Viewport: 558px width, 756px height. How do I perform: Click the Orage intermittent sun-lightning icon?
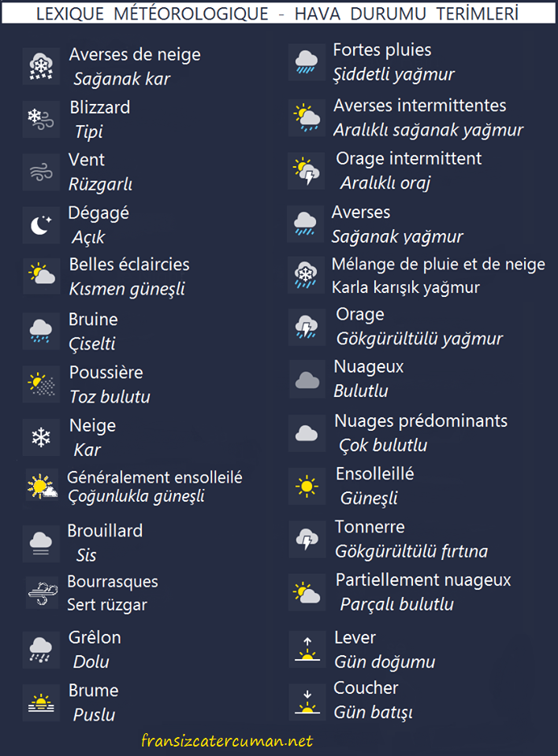point(307,171)
